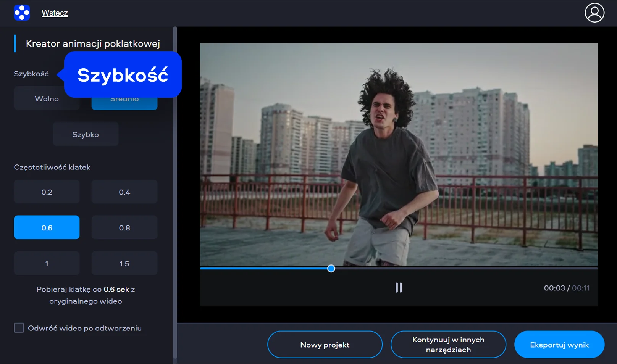Enable Odwróć wideo po odtworzeniu checkbox

point(19,328)
